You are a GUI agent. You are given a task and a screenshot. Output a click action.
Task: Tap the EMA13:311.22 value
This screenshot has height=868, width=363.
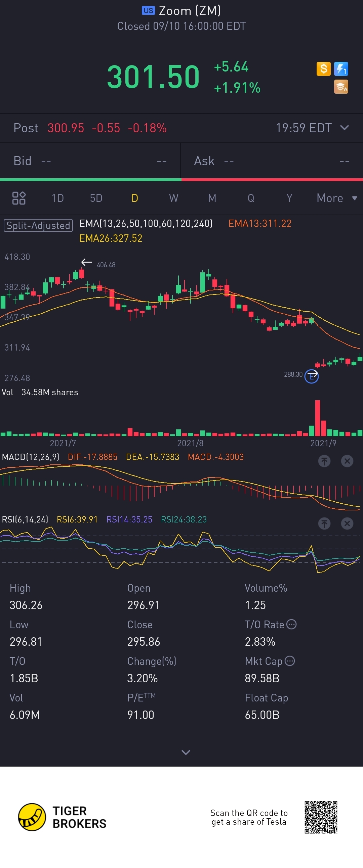260,223
